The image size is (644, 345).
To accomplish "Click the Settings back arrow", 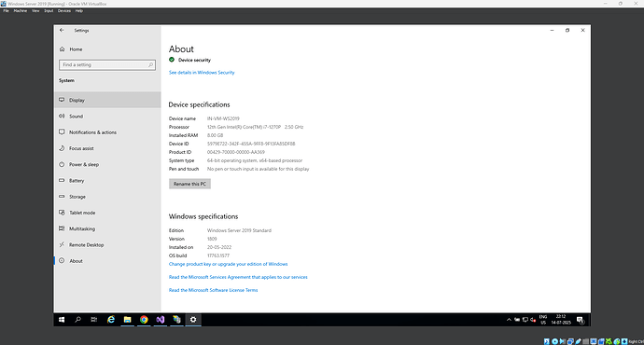I will (x=62, y=30).
